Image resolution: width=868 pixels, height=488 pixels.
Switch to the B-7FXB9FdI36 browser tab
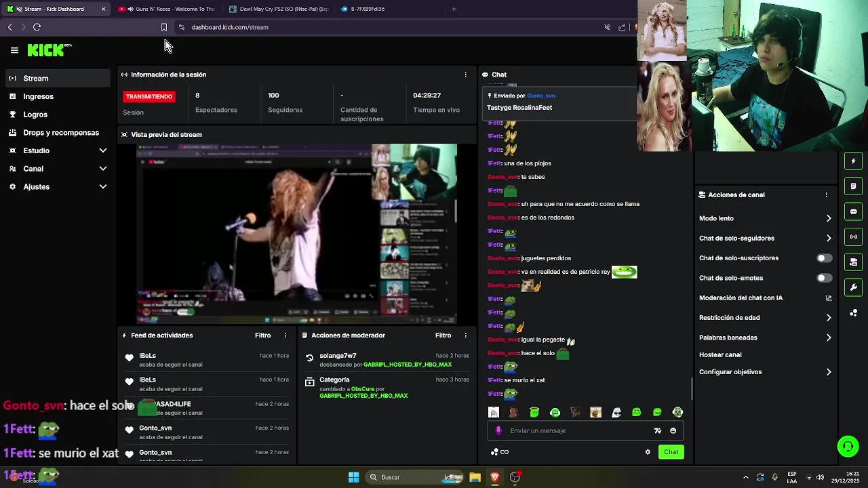(x=390, y=9)
